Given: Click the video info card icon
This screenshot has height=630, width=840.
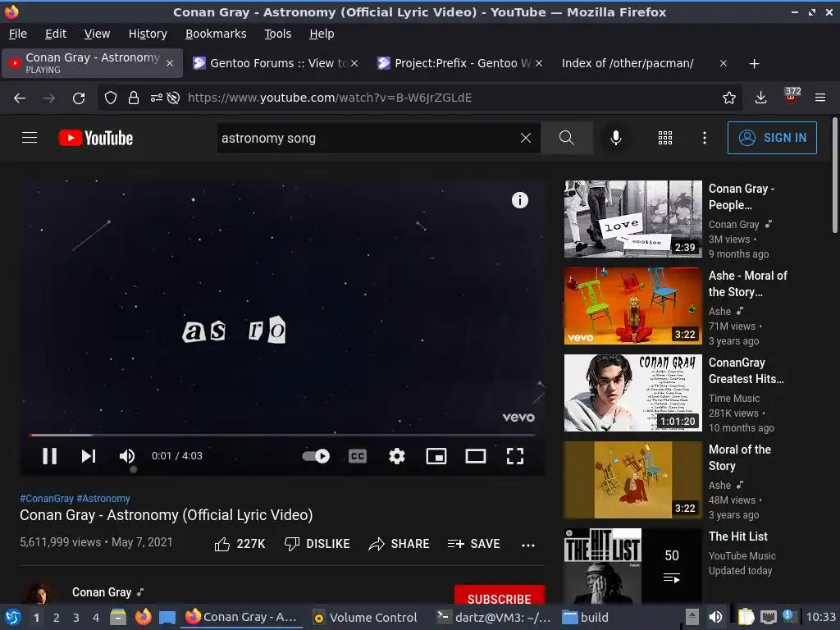Looking at the screenshot, I should (519, 200).
